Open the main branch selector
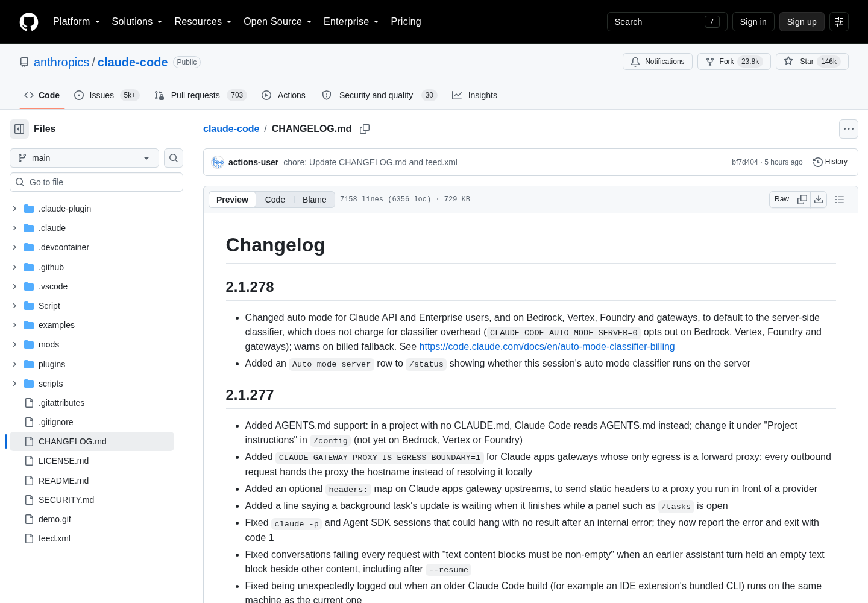 coord(84,158)
